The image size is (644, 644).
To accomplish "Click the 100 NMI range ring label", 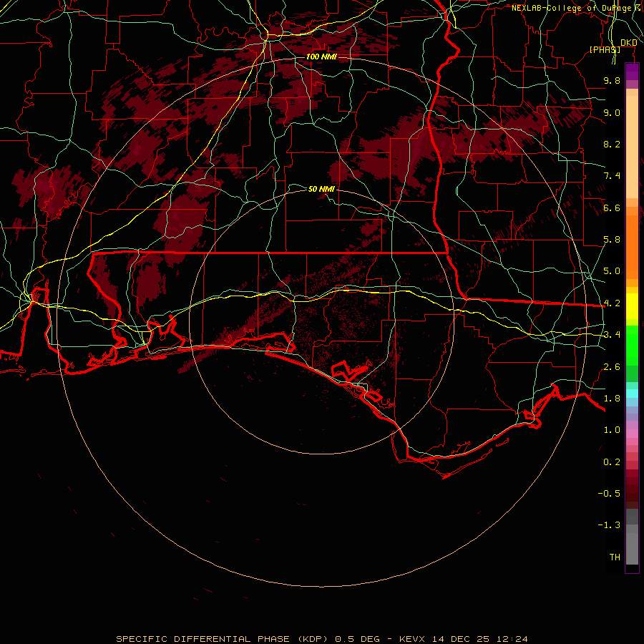I will pyautogui.click(x=321, y=57).
